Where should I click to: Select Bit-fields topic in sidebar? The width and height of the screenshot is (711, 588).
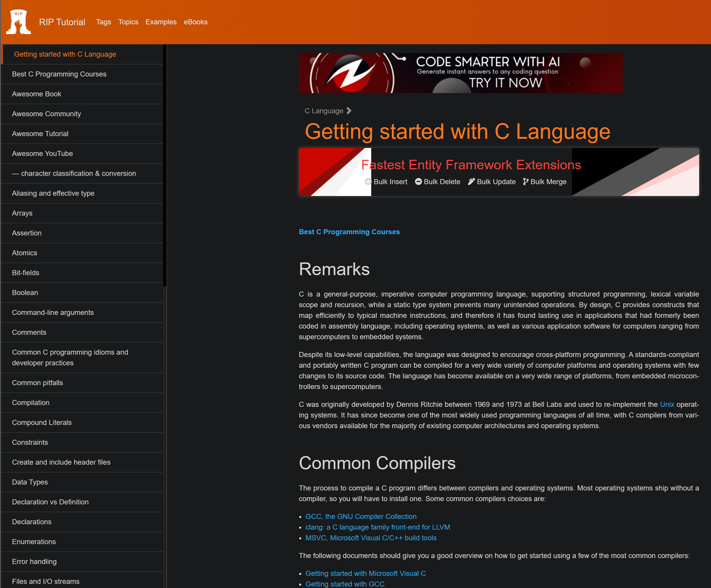tap(26, 273)
